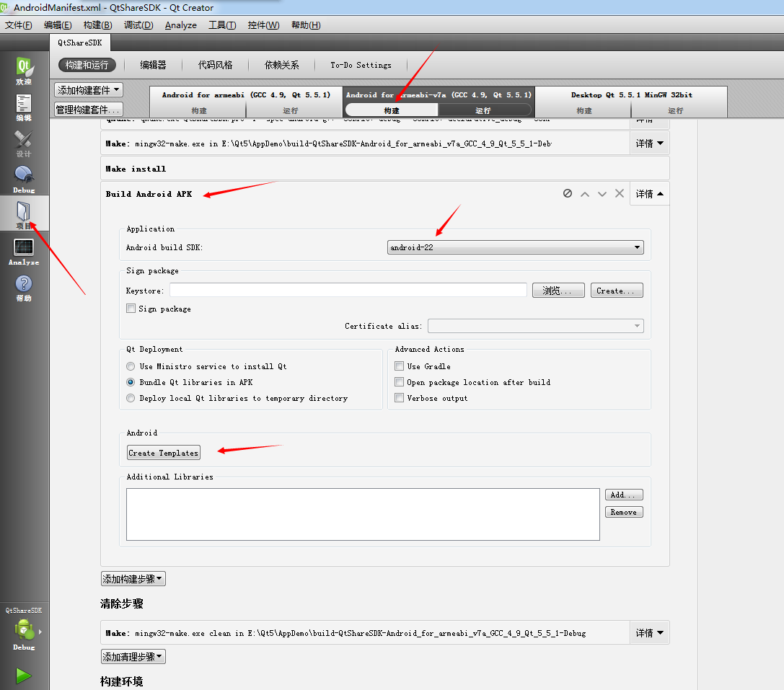The width and height of the screenshot is (784, 690).
Task: Expand details of the Make mingw32-make step
Action: pyautogui.click(x=650, y=143)
